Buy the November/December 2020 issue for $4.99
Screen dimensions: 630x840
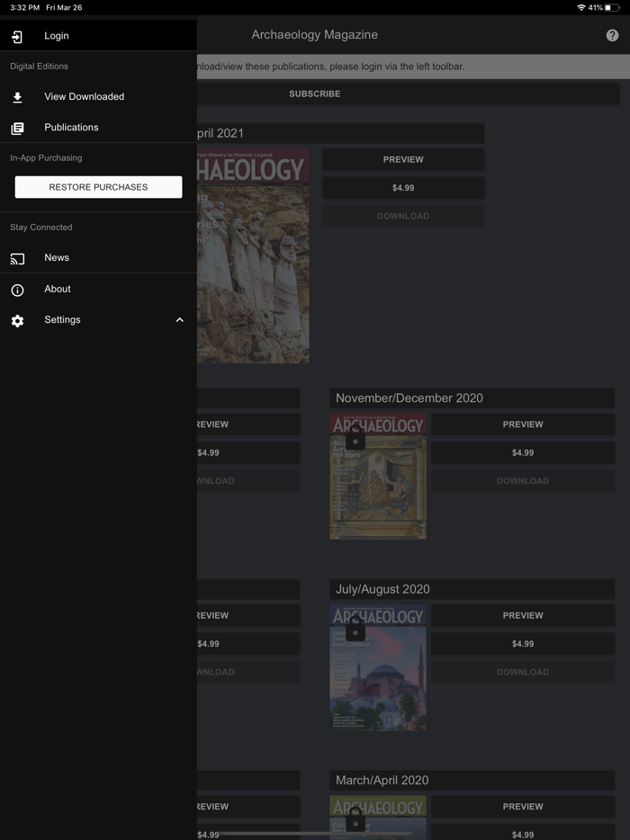tap(523, 452)
